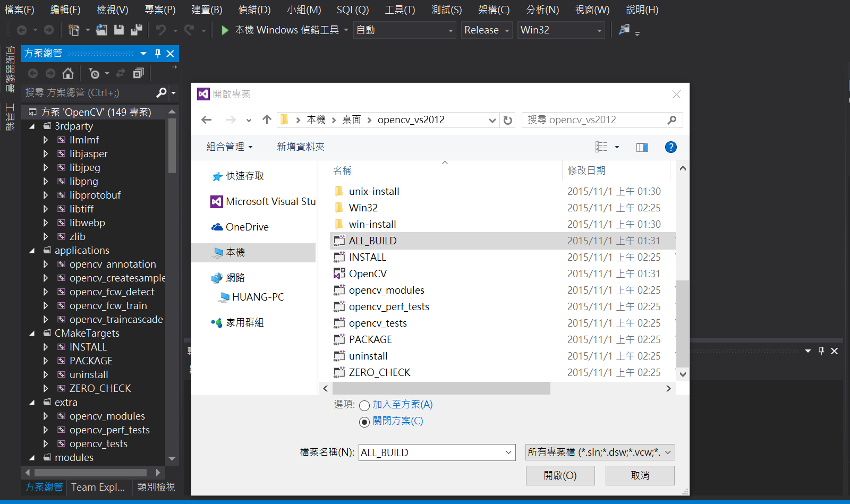Open the file name combo box dropdown
The image size is (850, 504).
pos(508,452)
